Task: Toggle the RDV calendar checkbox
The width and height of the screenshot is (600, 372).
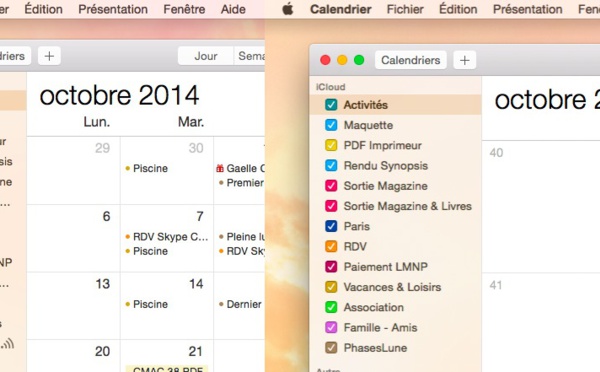Action: (331, 246)
